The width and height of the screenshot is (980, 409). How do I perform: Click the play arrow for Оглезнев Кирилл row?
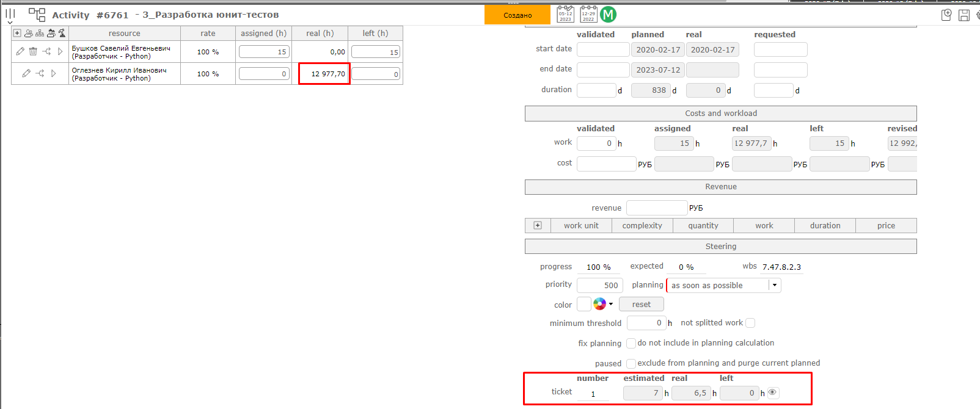[x=54, y=74]
